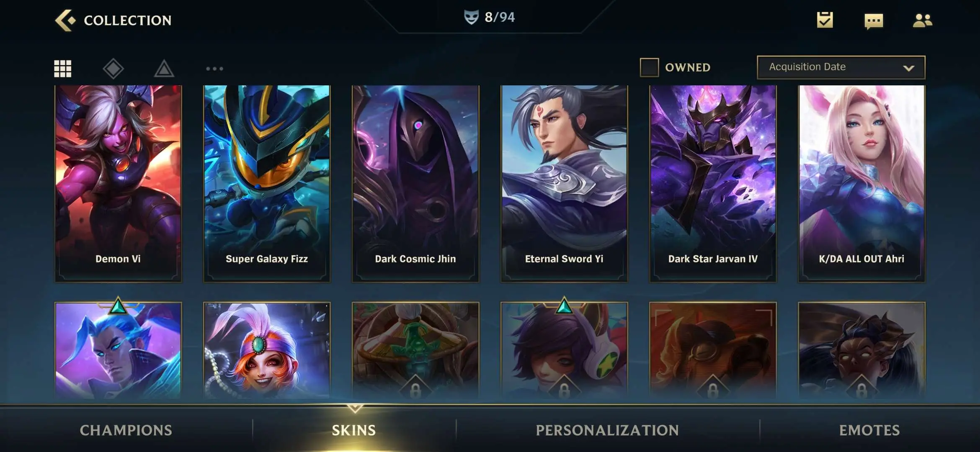980x452 pixels.
Task: Select the diamond filter icon
Action: pos(113,69)
